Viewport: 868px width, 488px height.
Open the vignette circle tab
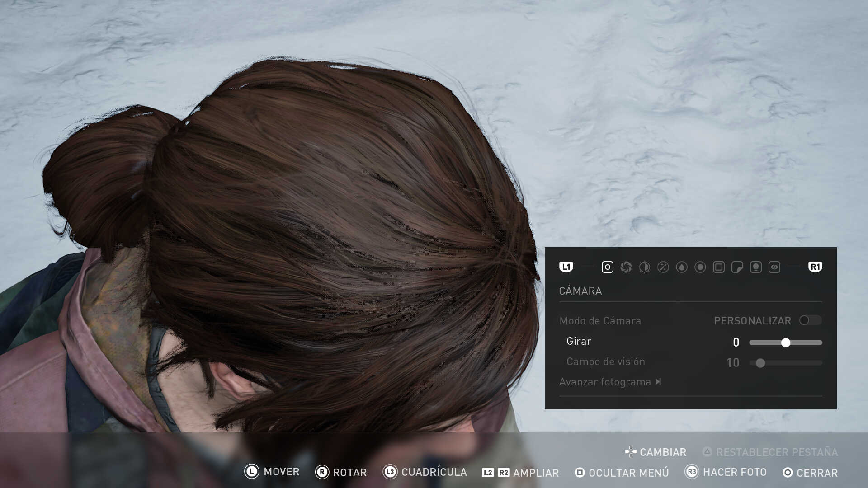coord(700,267)
